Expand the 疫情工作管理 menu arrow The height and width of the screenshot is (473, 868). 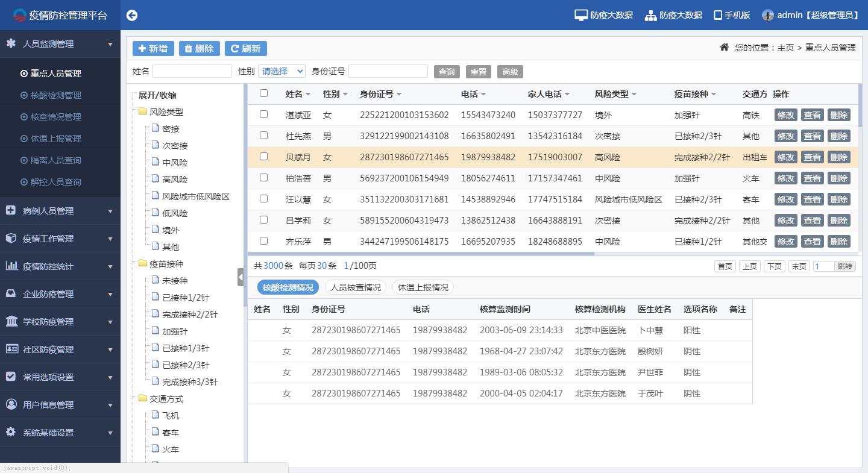[x=110, y=239]
